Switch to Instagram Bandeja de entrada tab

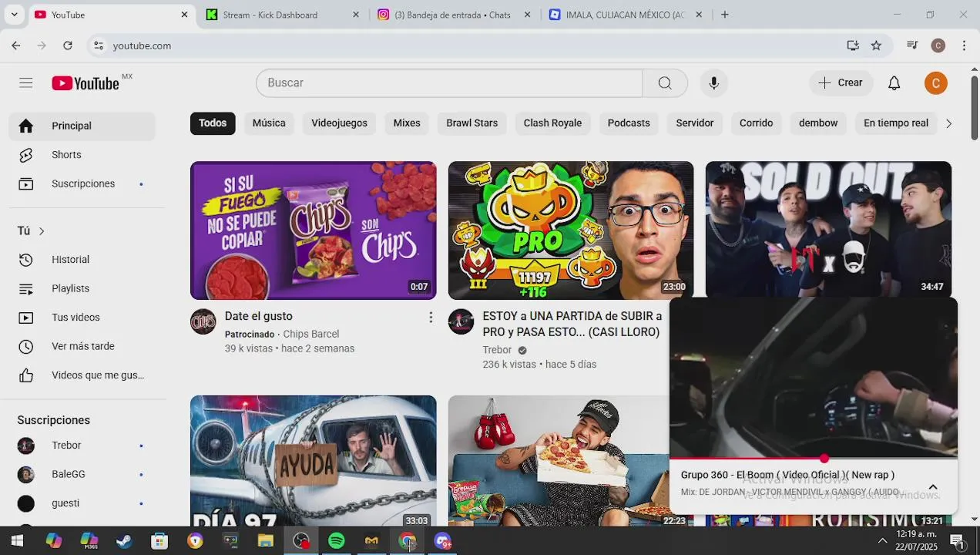[x=455, y=15]
